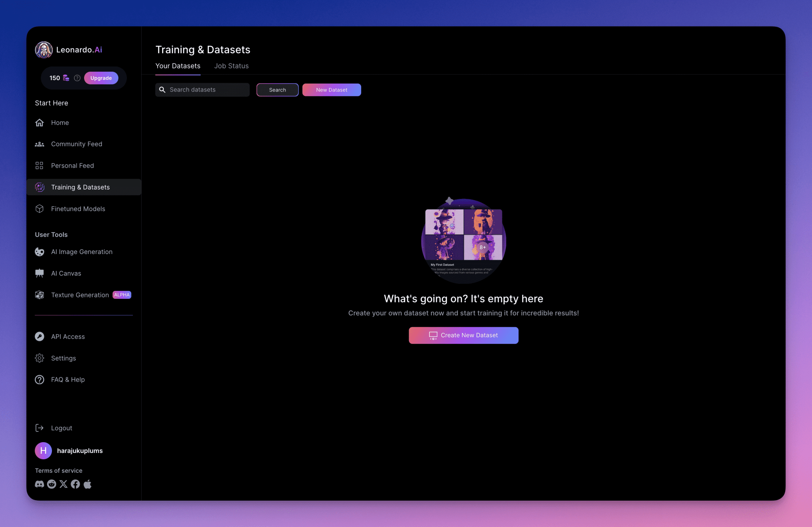This screenshot has width=812, height=527.
Task: Focus the Search datasets input field
Action: point(206,90)
